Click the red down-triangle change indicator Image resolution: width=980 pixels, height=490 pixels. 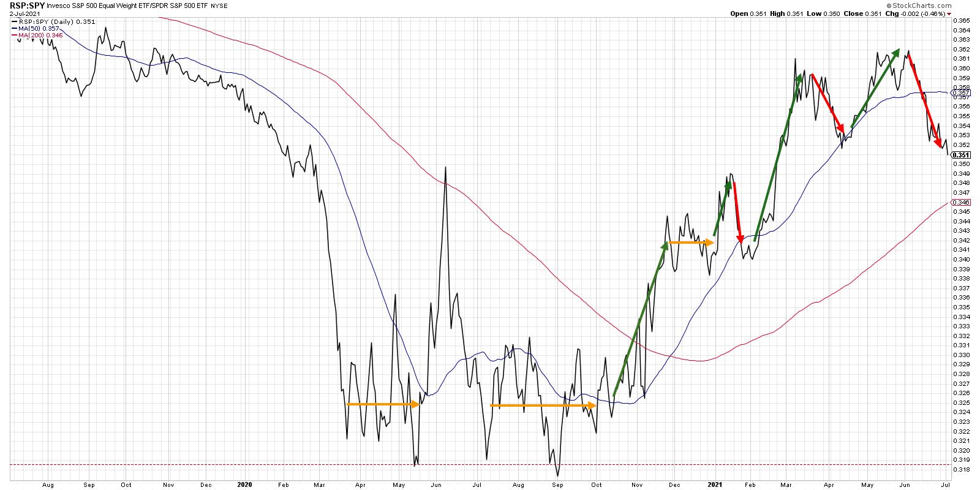pos(949,13)
